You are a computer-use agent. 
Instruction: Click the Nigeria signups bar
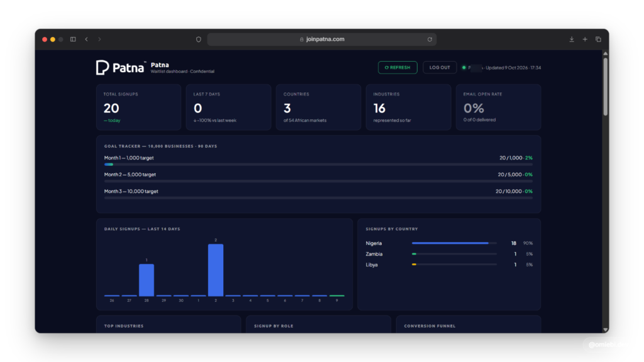coord(454,243)
